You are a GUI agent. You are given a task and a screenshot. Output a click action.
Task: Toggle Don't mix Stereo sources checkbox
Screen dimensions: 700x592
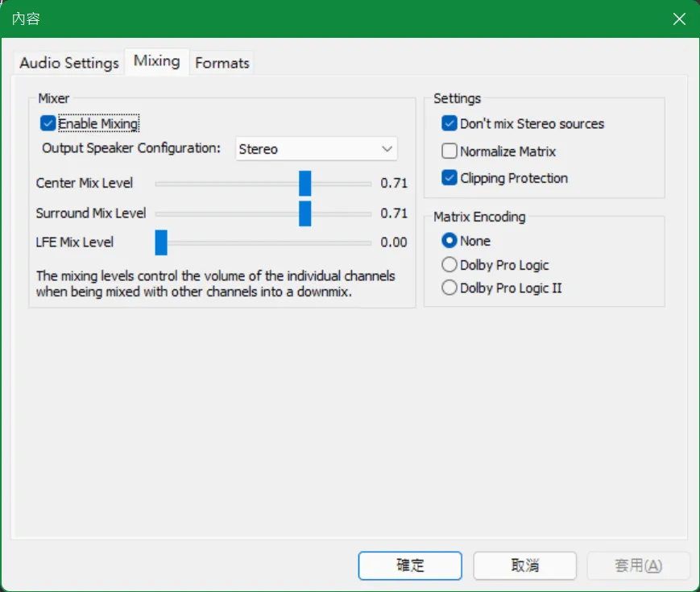449,124
